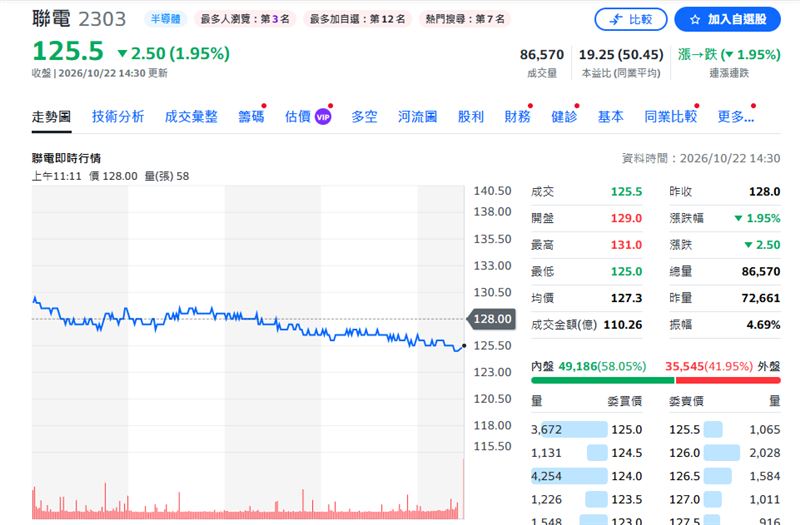Click the stock name 聯電 2303
Viewport: 800px width, 525px height.
pyautogui.click(x=79, y=19)
